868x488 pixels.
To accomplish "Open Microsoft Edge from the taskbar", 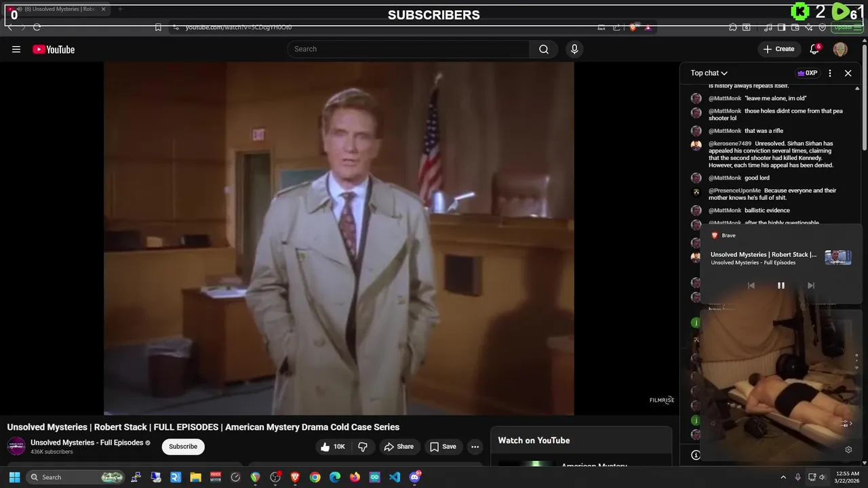I will 335,477.
